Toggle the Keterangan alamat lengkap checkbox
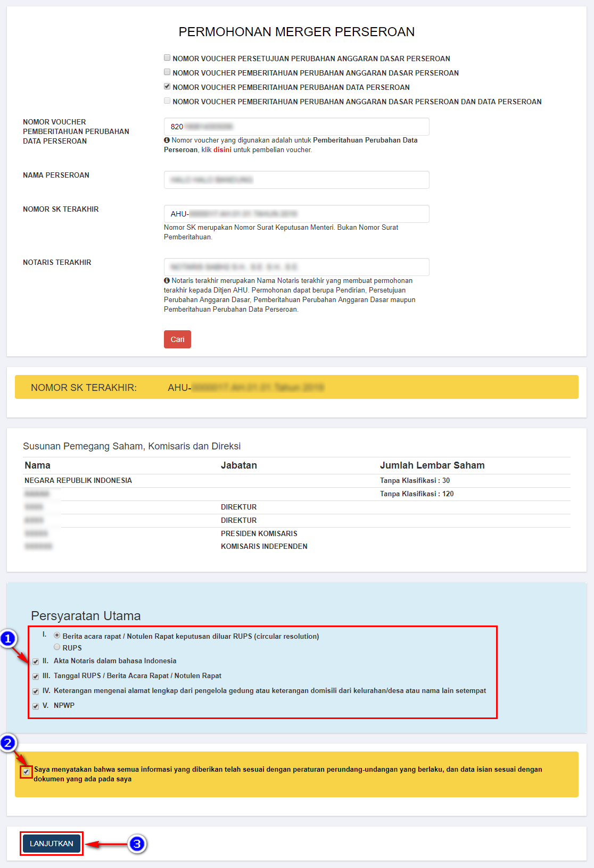The image size is (594, 868). pos(36,691)
